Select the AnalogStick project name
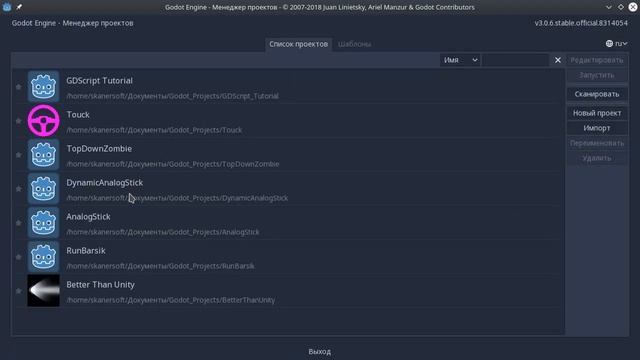Viewport: 640px width, 360px height. (x=88, y=217)
